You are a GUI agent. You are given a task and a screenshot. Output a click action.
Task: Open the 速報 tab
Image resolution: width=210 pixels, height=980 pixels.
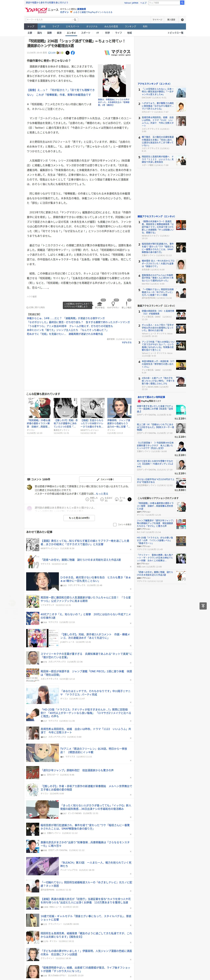click(43, 27)
